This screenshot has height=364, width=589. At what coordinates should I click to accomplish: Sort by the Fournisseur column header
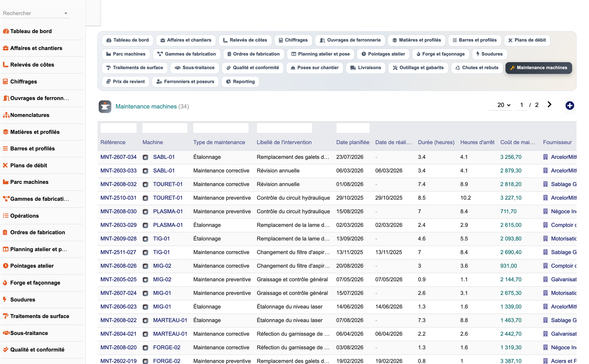pyautogui.click(x=557, y=142)
